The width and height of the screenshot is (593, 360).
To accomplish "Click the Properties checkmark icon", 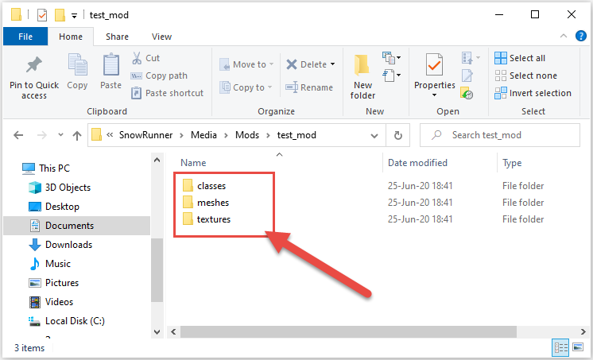I will pyautogui.click(x=435, y=66).
